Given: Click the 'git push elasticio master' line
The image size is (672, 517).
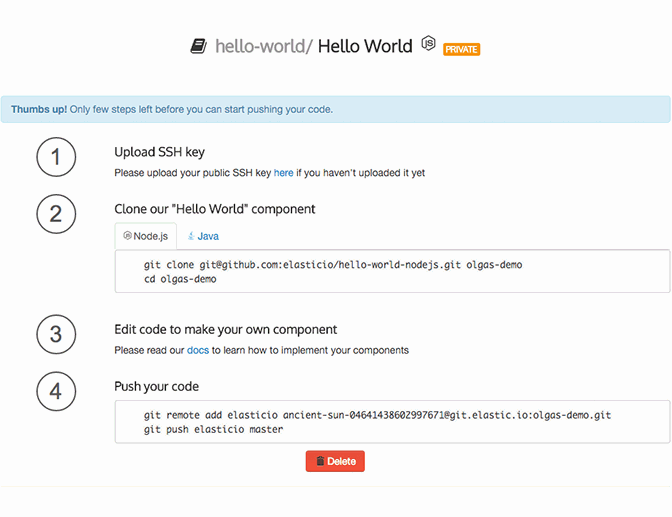Looking at the screenshot, I should (x=213, y=429).
